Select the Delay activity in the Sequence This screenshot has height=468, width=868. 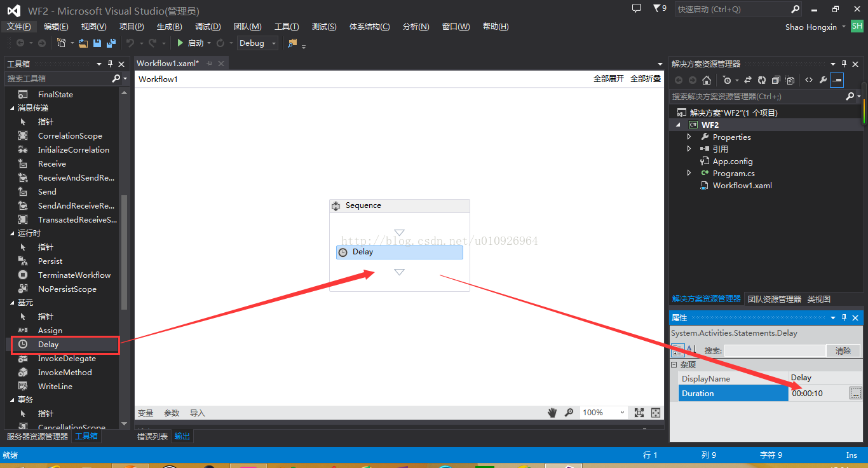tap(400, 252)
